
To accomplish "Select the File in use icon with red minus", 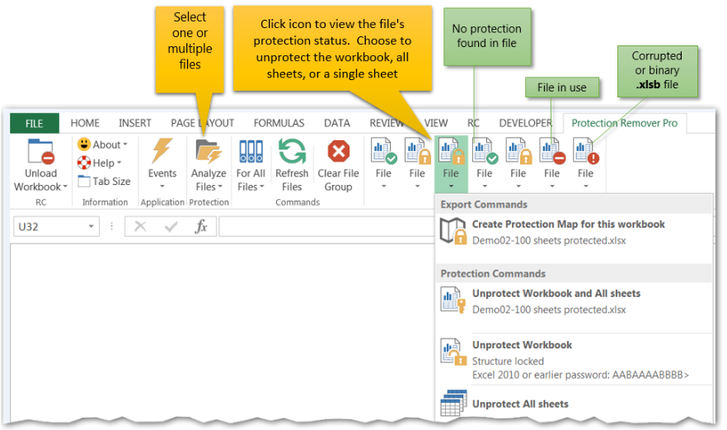I will [552, 151].
